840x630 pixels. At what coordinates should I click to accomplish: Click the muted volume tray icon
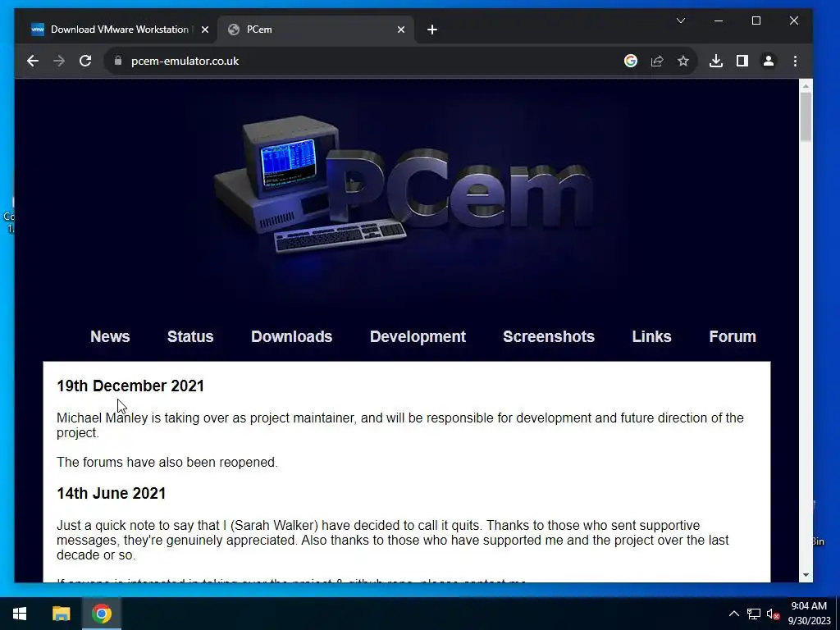click(773, 614)
